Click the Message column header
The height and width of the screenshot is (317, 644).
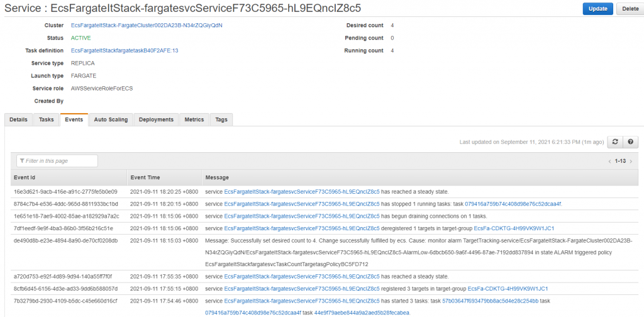point(420,177)
